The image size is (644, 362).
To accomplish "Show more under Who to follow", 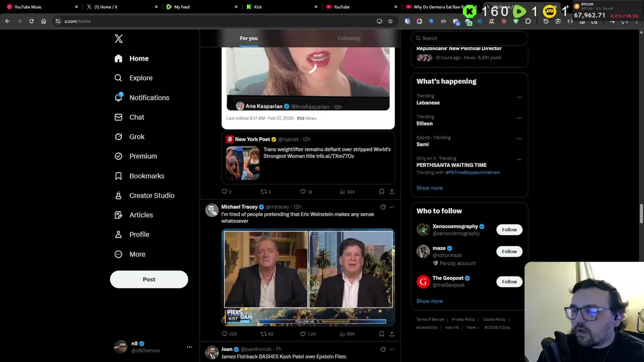I will pos(429,301).
